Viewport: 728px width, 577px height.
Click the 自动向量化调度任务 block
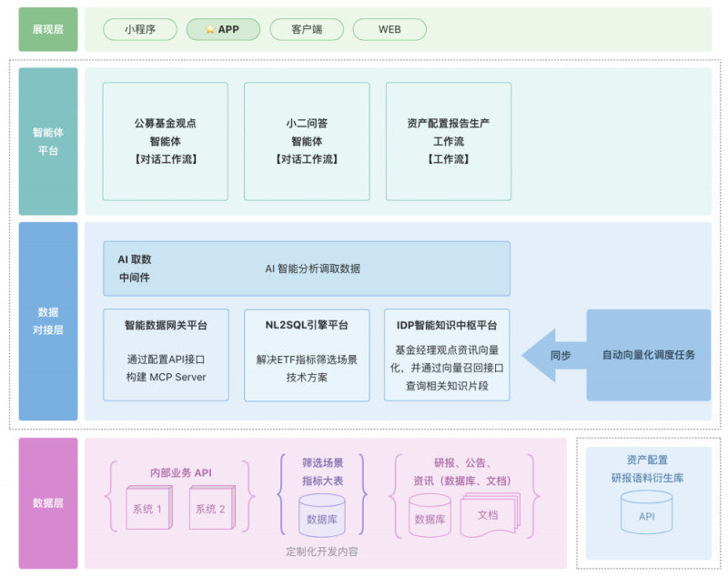tap(648, 355)
